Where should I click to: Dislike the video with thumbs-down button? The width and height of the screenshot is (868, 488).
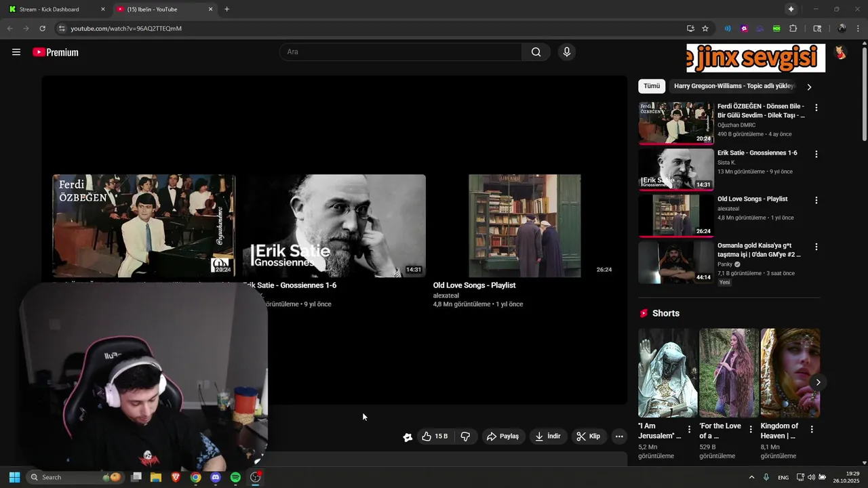coord(465,436)
